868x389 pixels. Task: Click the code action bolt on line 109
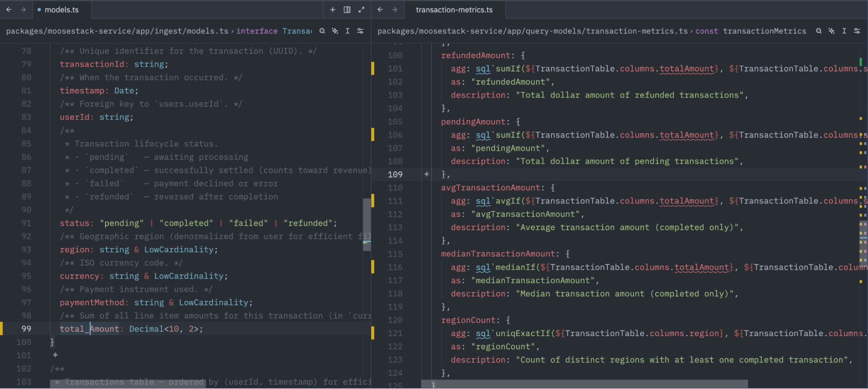coord(427,174)
